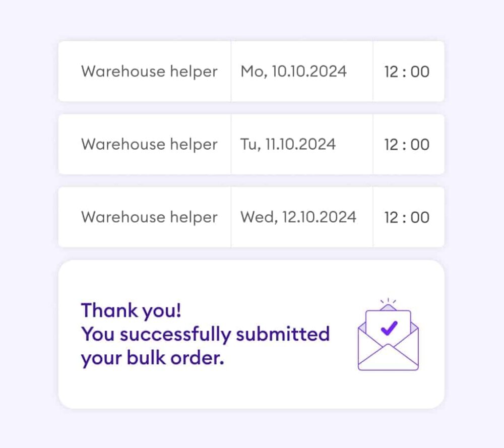The width and height of the screenshot is (504, 448).
Task: Click the "your bulk order." text
Action: click(152, 358)
